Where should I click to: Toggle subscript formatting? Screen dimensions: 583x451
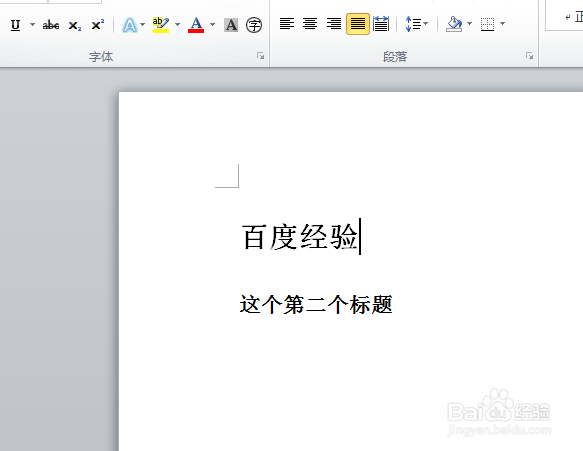74,25
